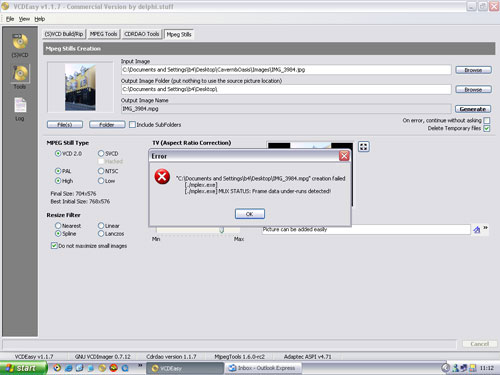This screenshot has width=500, height=375.
Task: Choose PAL video standard
Action: 58,171
